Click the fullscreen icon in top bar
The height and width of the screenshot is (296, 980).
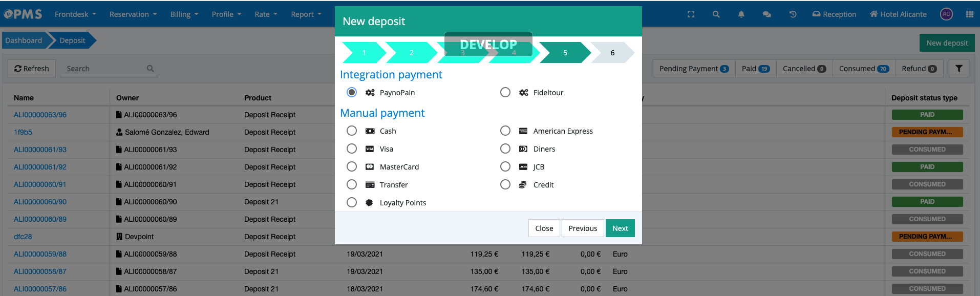tap(691, 14)
